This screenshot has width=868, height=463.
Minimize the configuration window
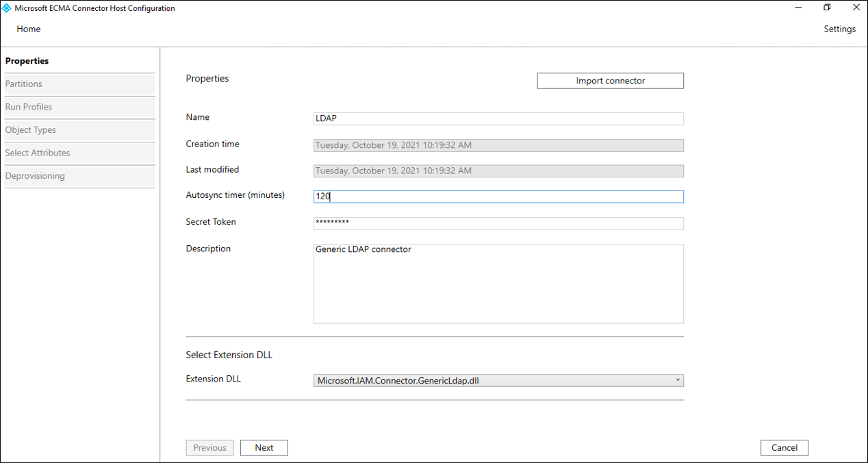click(798, 8)
